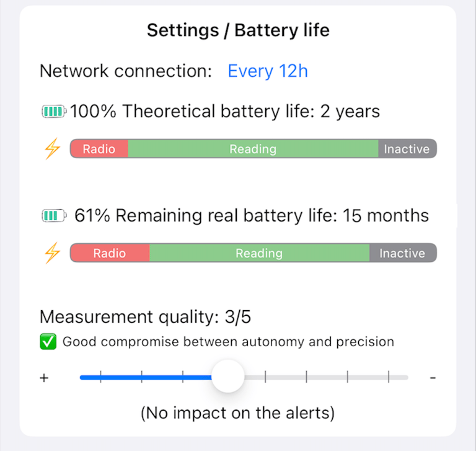
Task: Select Radio segment in real battery bar
Action: click(x=110, y=253)
